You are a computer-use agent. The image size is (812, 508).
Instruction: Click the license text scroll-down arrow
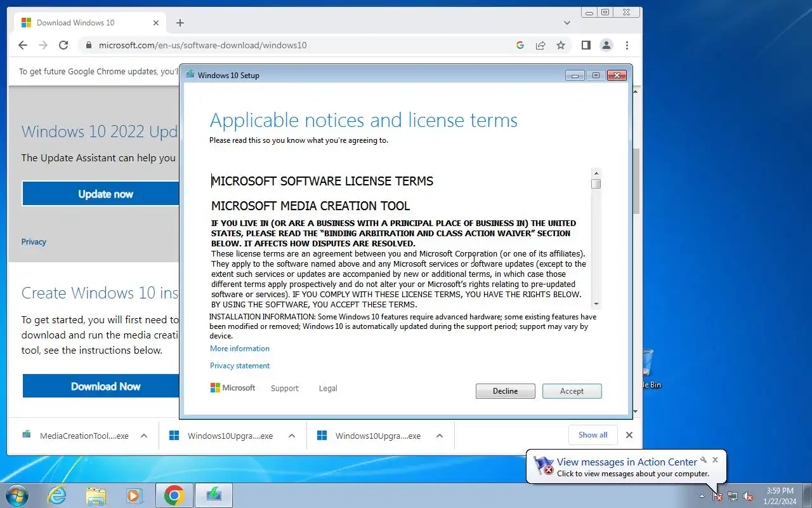(596, 304)
